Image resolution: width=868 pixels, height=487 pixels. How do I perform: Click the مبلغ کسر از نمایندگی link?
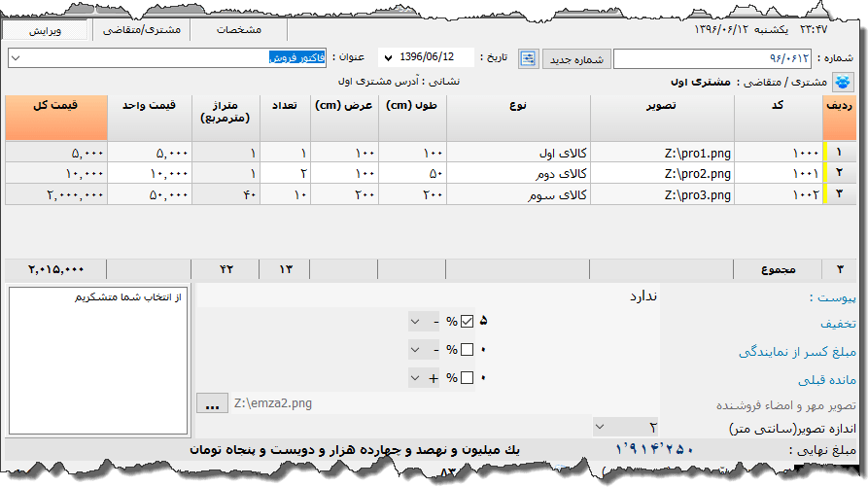tap(797, 352)
